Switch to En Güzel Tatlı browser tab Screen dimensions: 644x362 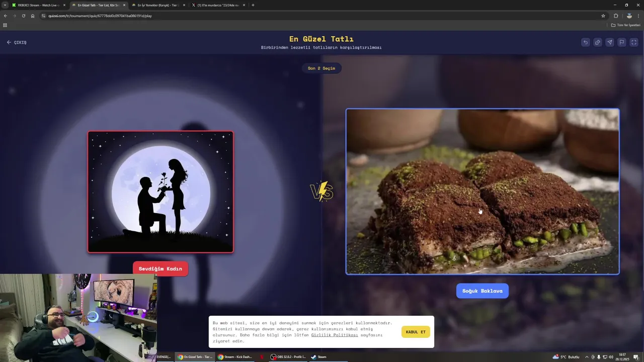pos(98,5)
